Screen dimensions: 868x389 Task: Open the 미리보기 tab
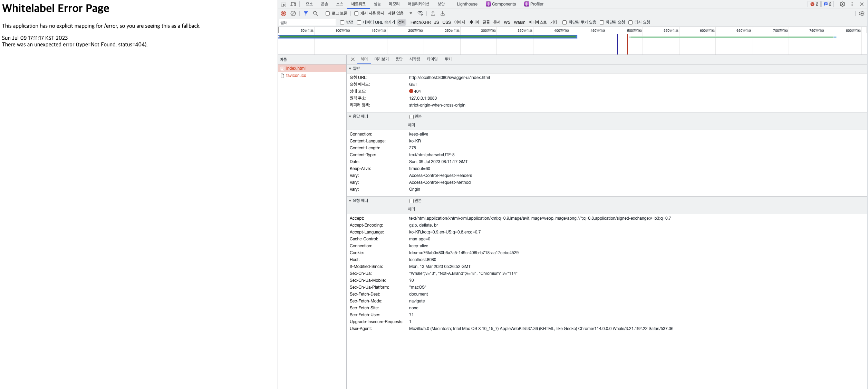(x=382, y=59)
